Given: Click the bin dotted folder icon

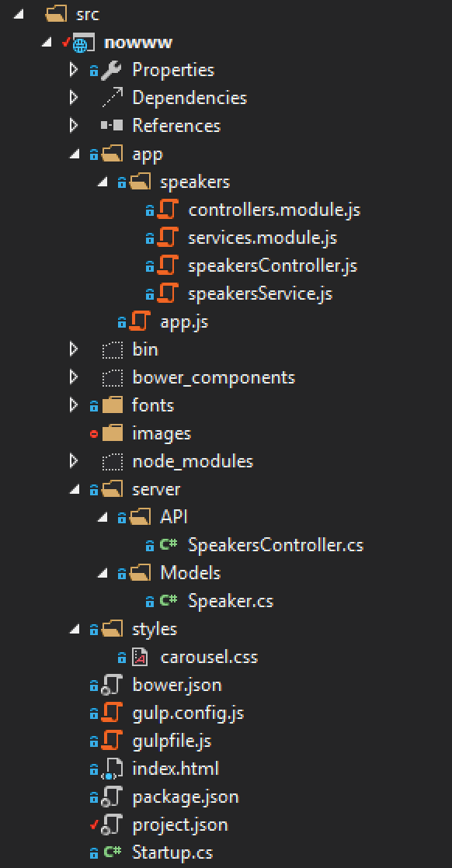Looking at the screenshot, I should click(x=113, y=350).
